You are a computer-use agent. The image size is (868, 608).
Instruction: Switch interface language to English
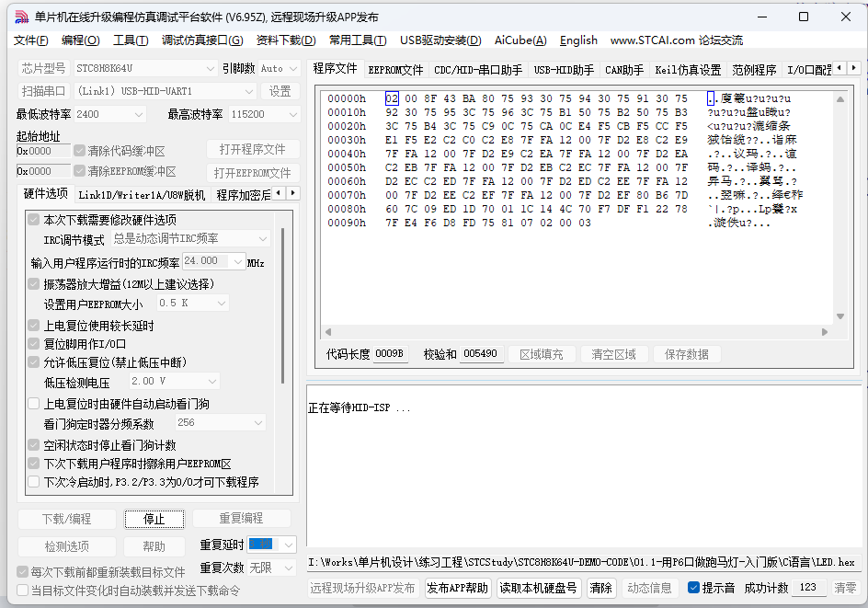point(578,40)
